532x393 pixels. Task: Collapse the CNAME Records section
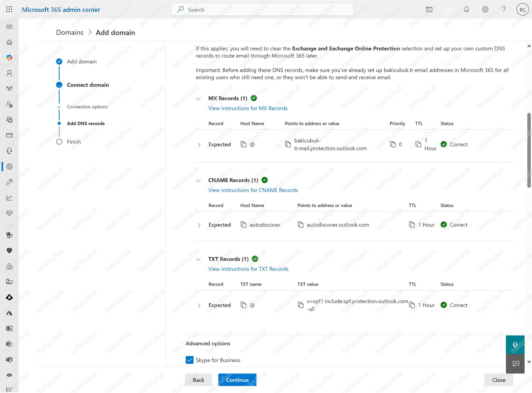tap(198, 180)
